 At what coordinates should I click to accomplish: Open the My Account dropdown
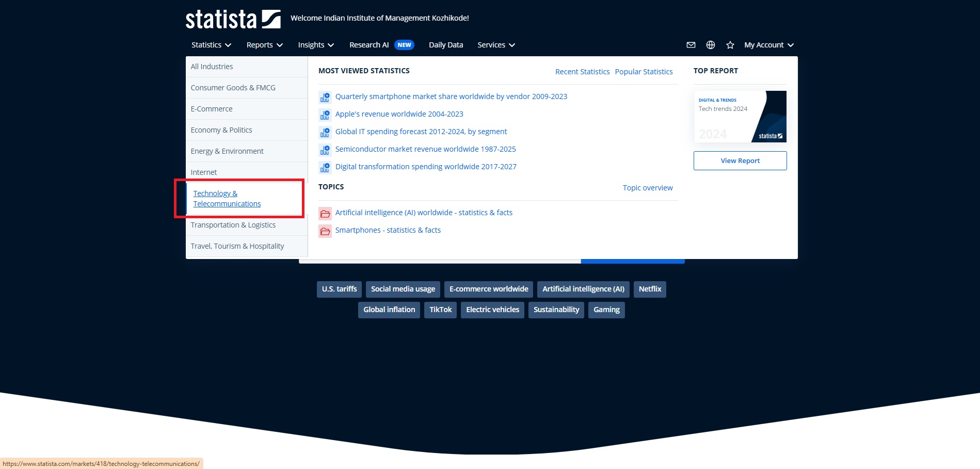[768, 45]
